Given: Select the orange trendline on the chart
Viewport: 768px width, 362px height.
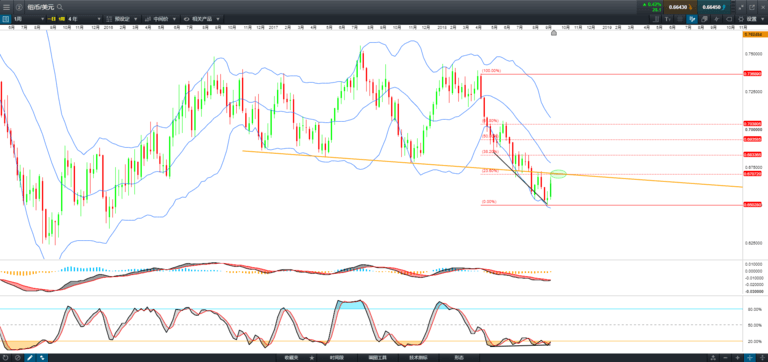Looking at the screenshot, I should pos(492,169).
